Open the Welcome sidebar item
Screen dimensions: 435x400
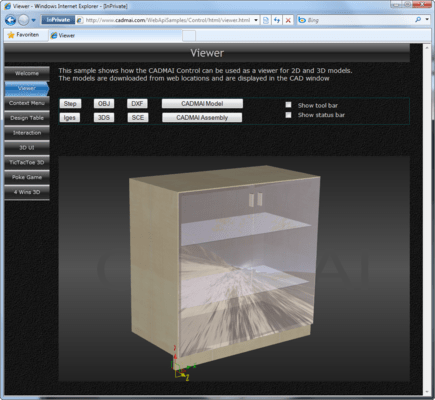coord(27,73)
